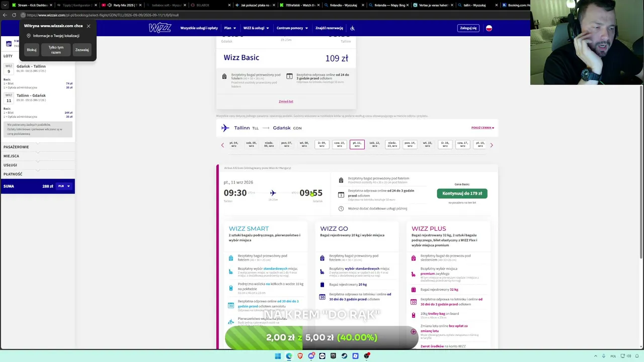
Task: Click the WIZZ SMART fare heading
Action: coord(249,229)
